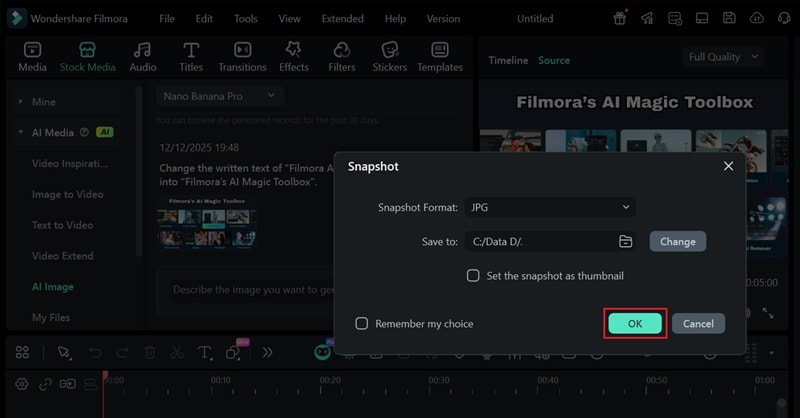Click the timeline layout grid icon
The height and width of the screenshot is (418, 800).
pyautogui.click(x=22, y=352)
